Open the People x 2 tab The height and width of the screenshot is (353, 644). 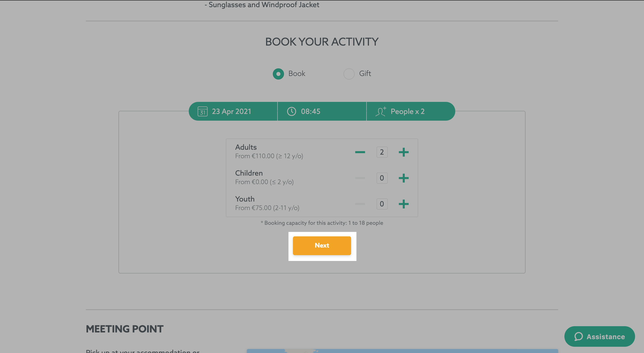coord(411,111)
